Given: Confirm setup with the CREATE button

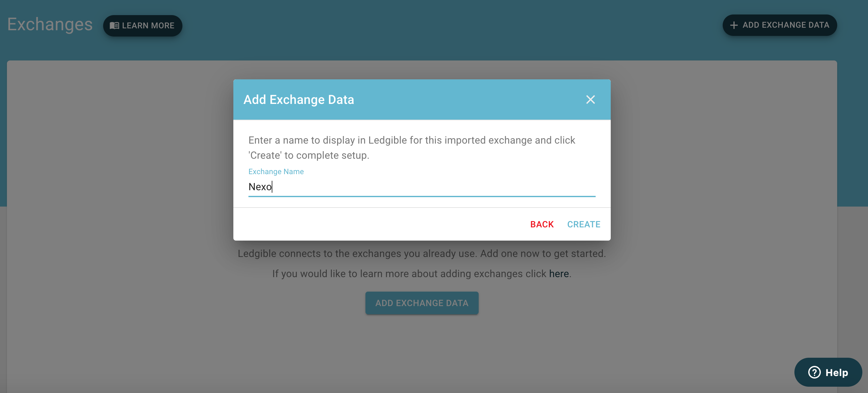Looking at the screenshot, I should click(x=584, y=224).
